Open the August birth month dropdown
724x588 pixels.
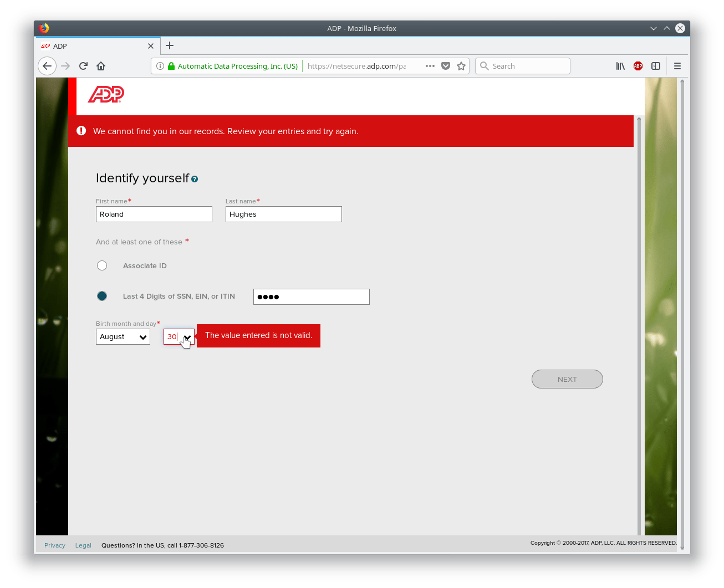pyautogui.click(x=123, y=336)
